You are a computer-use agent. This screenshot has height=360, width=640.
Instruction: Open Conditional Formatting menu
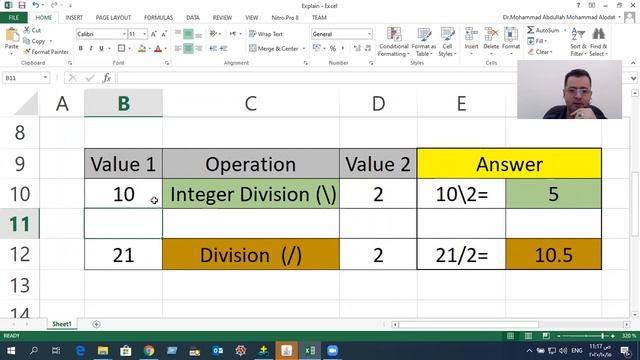tap(394, 42)
